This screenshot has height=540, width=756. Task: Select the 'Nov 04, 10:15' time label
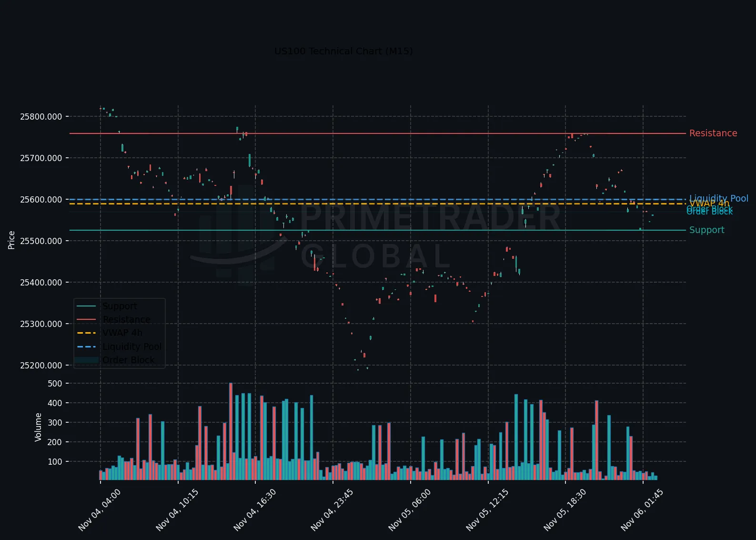coord(177,509)
